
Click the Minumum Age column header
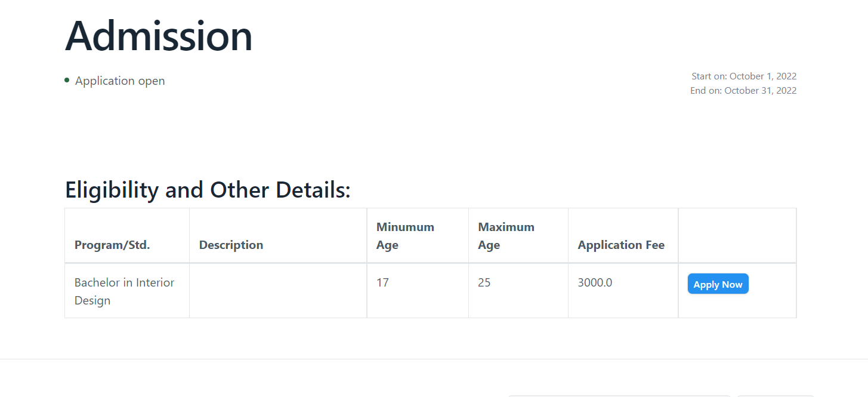click(x=405, y=235)
